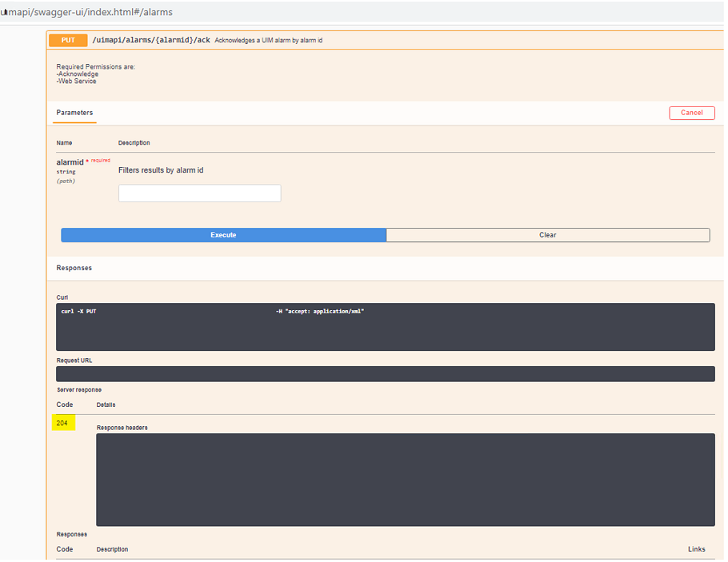Click inside the Response headers box
Image resolution: width=728 pixels, height=562 pixels.
point(405,480)
